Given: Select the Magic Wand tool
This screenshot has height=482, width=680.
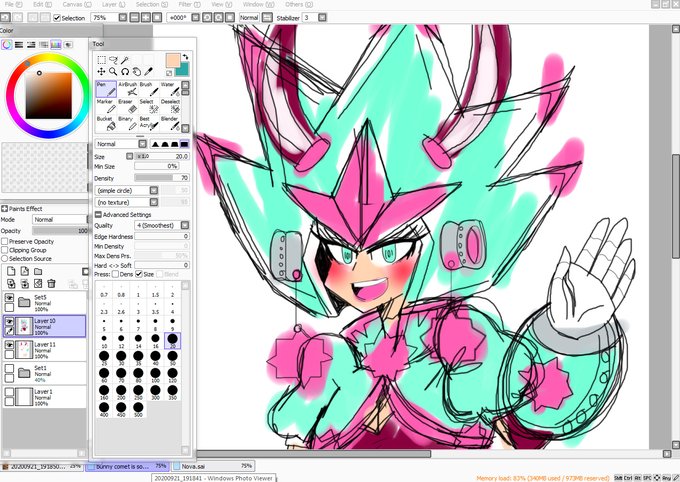Looking at the screenshot, I should click(x=125, y=60).
